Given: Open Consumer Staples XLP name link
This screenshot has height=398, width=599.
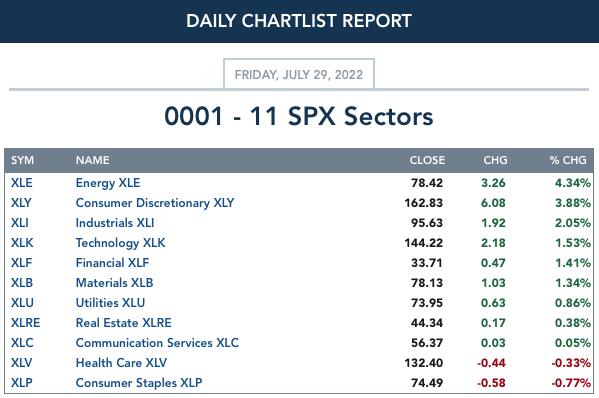Looking at the screenshot, I should [139, 383].
